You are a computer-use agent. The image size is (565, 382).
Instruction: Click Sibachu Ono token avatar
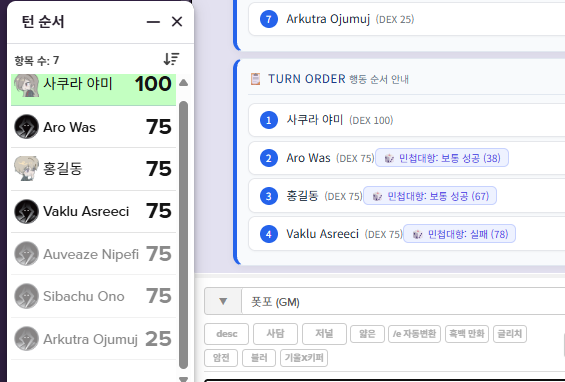tap(26, 296)
